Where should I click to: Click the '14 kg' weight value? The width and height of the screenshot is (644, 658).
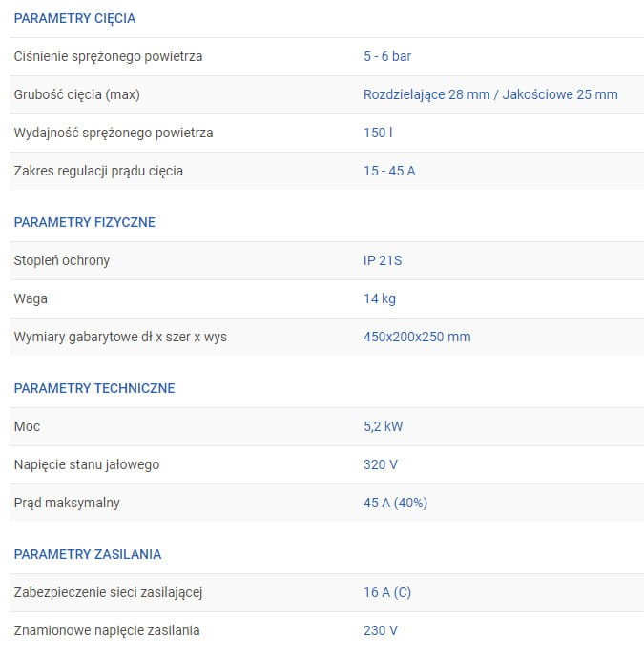[380, 298]
